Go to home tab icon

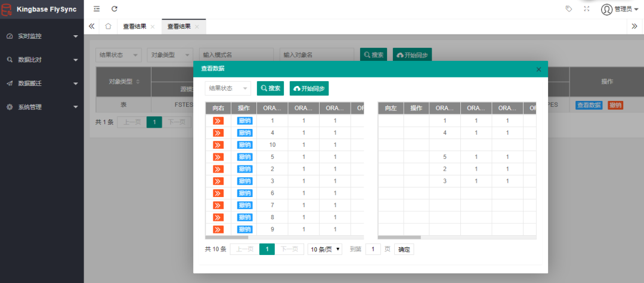click(x=108, y=26)
